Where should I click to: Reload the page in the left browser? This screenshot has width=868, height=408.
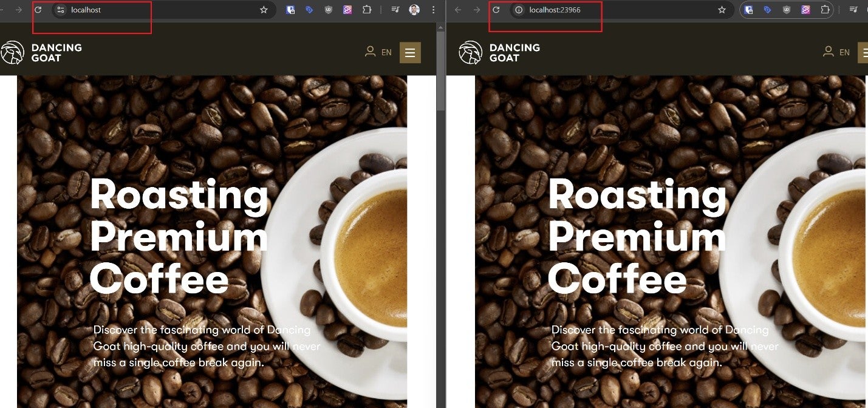pos(38,10)
